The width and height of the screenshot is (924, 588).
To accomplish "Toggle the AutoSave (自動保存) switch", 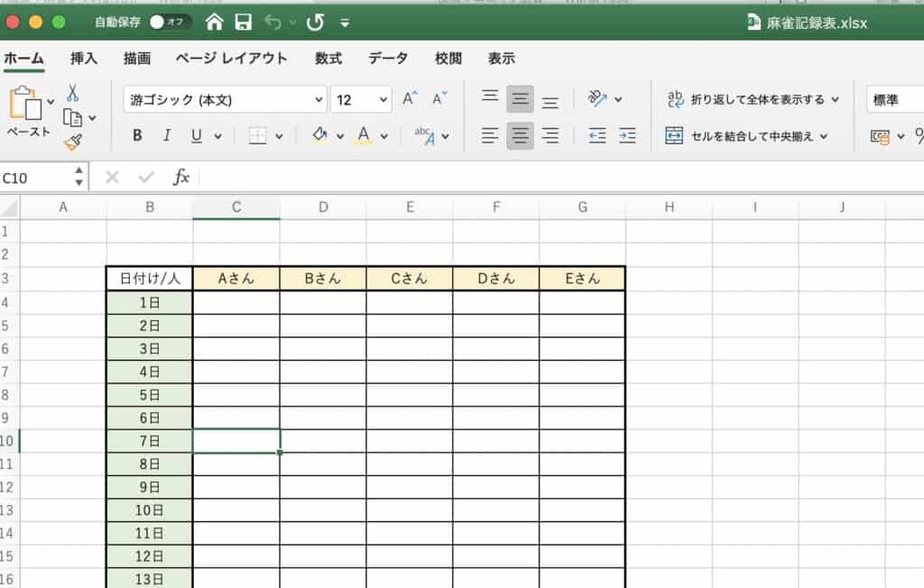I will coord(170,23).
